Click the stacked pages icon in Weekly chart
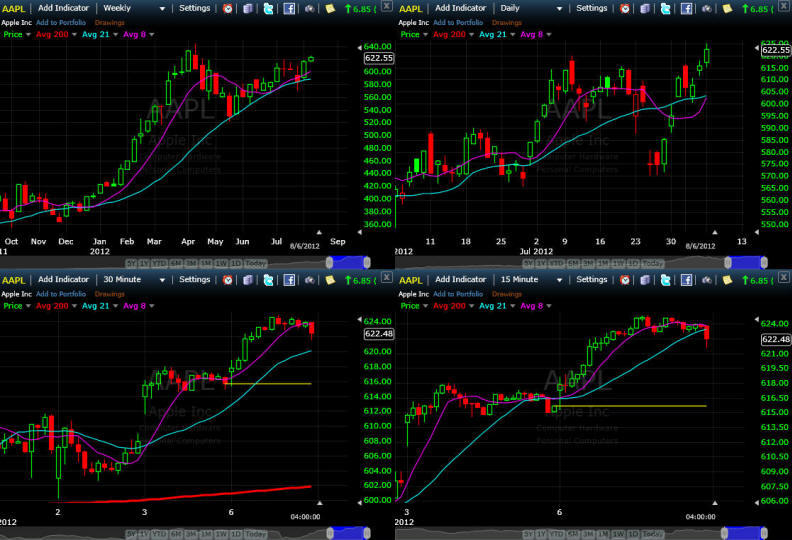The width and height of the screenshot is (792, 540). pyautogui.click(x=248, y=9)
